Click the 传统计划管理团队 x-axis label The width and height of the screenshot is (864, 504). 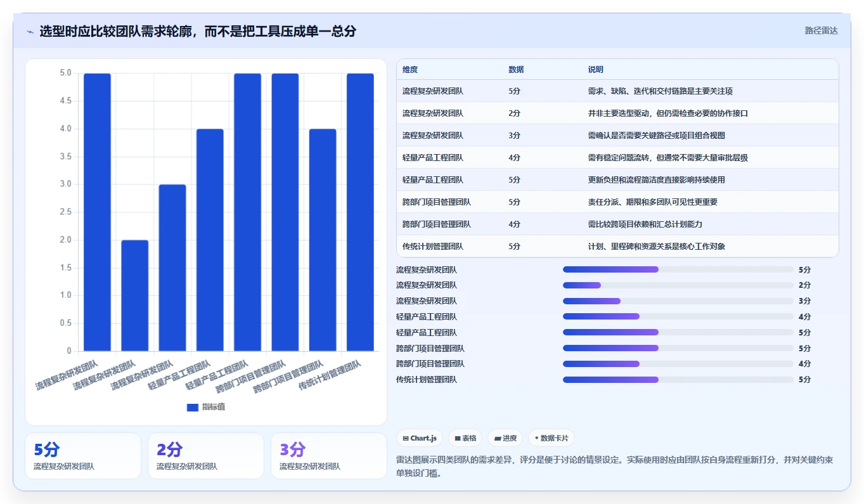point(330,376)
